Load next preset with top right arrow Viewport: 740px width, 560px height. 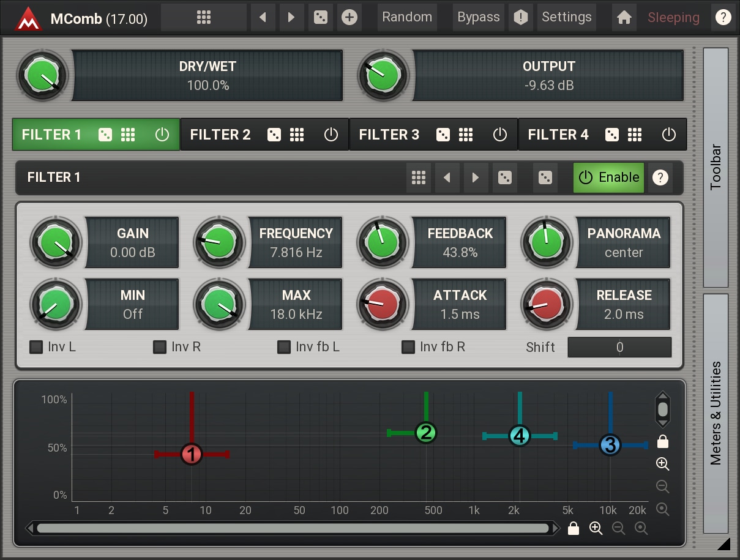click(x=291, y=17)
